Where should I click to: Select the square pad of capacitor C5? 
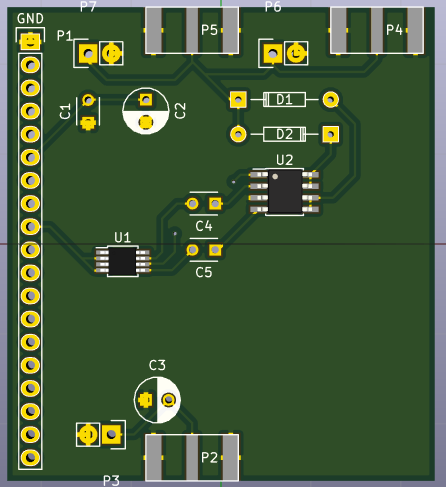click(x=215, y=250)
